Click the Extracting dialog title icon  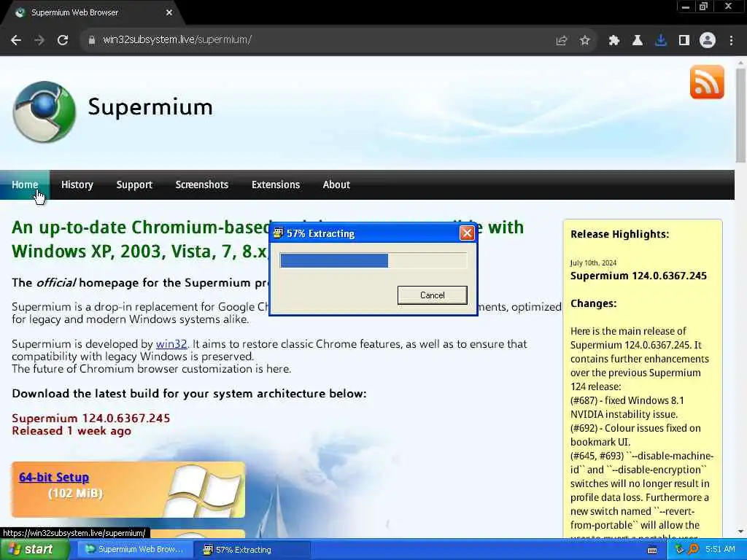(x=278, y=233)
